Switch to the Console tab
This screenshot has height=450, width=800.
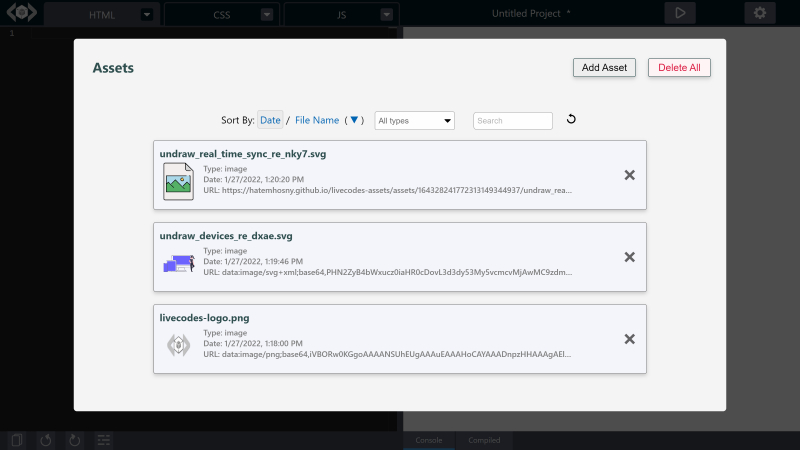click(x=429, y=440)
